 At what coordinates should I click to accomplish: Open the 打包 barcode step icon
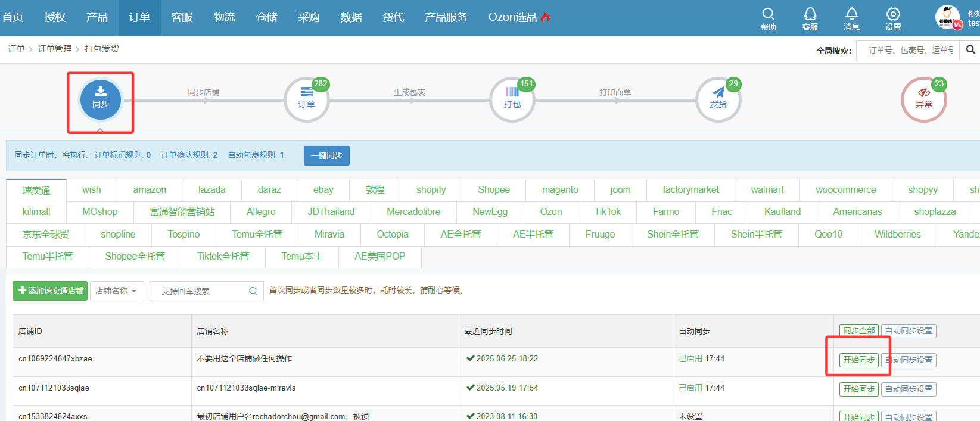coord(512,99)
